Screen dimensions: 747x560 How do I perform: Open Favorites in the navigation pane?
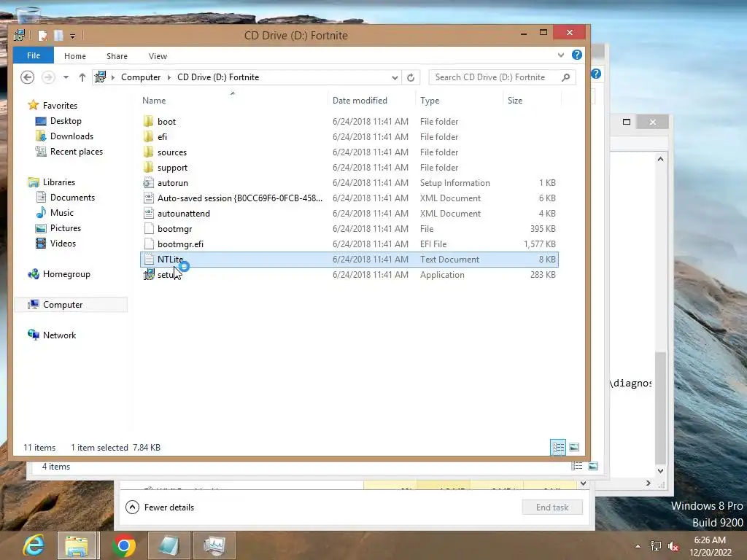60,105
